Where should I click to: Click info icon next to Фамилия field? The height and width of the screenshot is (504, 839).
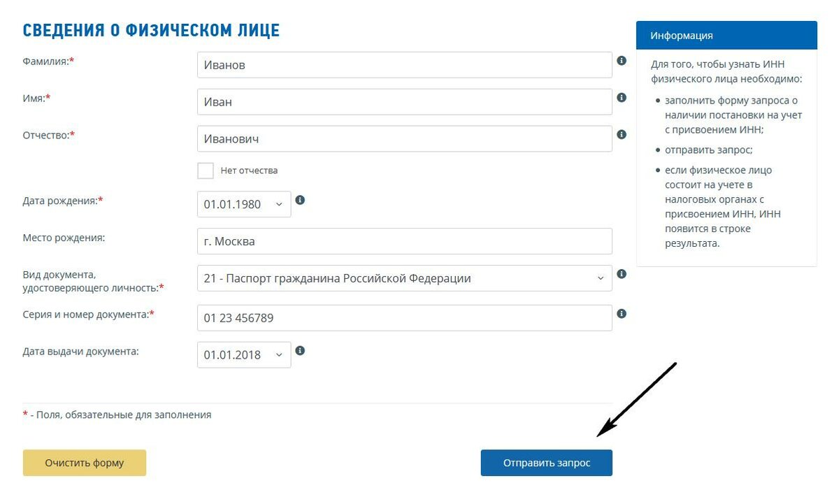[622, 61]
